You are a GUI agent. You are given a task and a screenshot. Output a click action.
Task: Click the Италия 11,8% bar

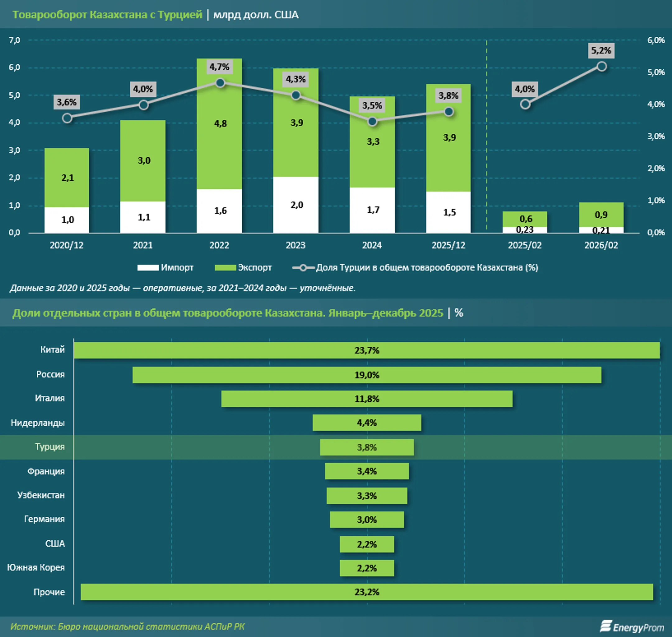[x=367, y=399]
